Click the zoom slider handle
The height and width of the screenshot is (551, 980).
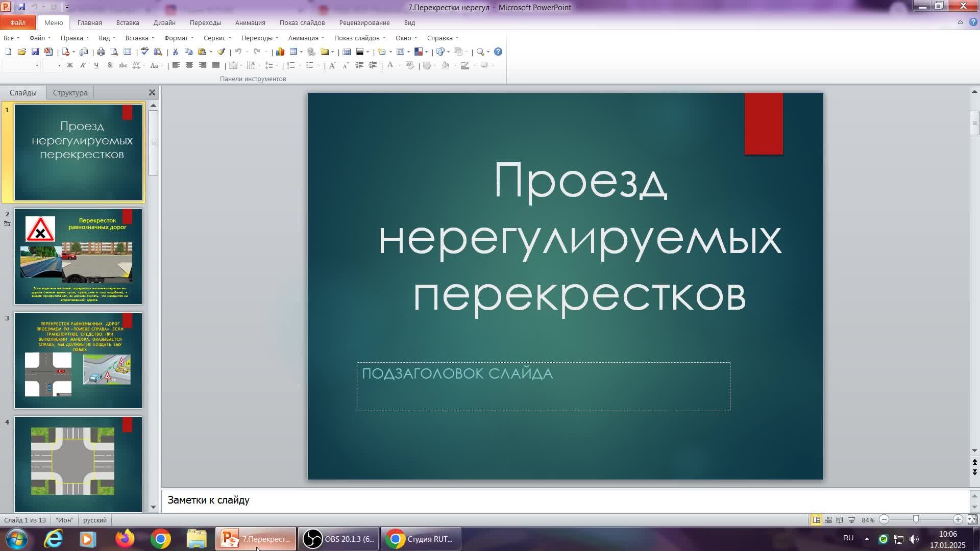pos(916,520)
